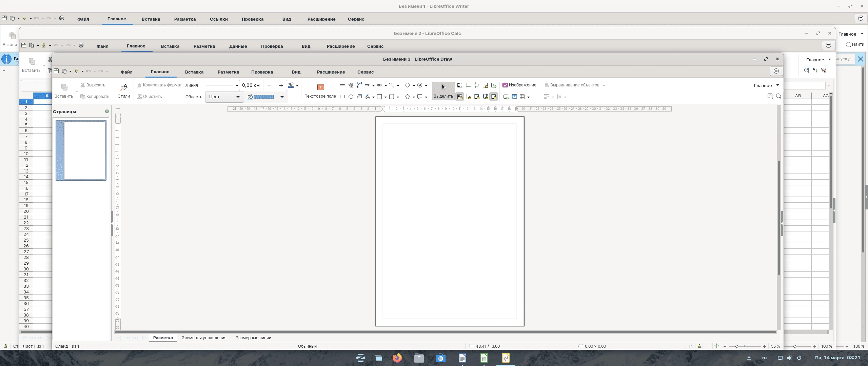
Task: Open the Цвет area fill type combo box
Action: point(224,97)
